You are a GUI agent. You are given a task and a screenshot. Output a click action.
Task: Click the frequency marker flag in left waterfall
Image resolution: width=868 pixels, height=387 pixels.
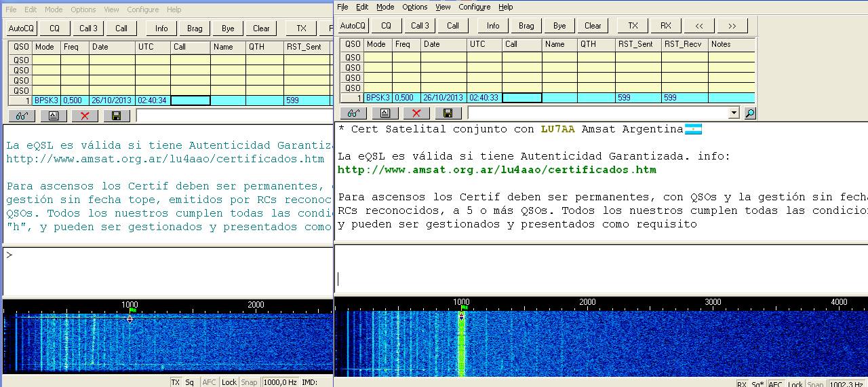(132, 311)
